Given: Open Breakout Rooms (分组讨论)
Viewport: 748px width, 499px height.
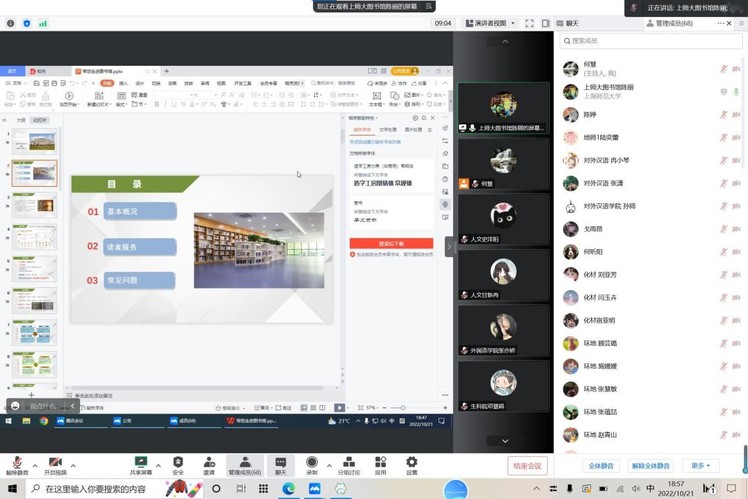Looking at the screenshot, I should 347,463.
